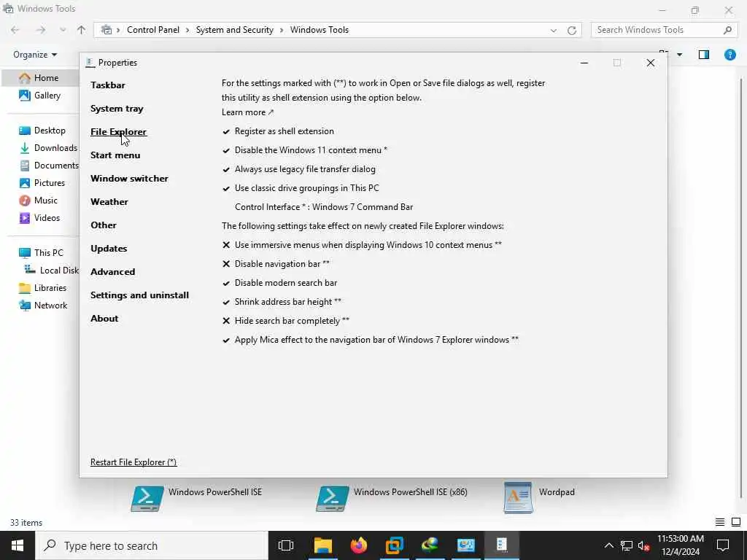Open Libraries in navigation pane
Image resolution: width=747 pixels, height=560 pixels.
[x=42, y=288]
